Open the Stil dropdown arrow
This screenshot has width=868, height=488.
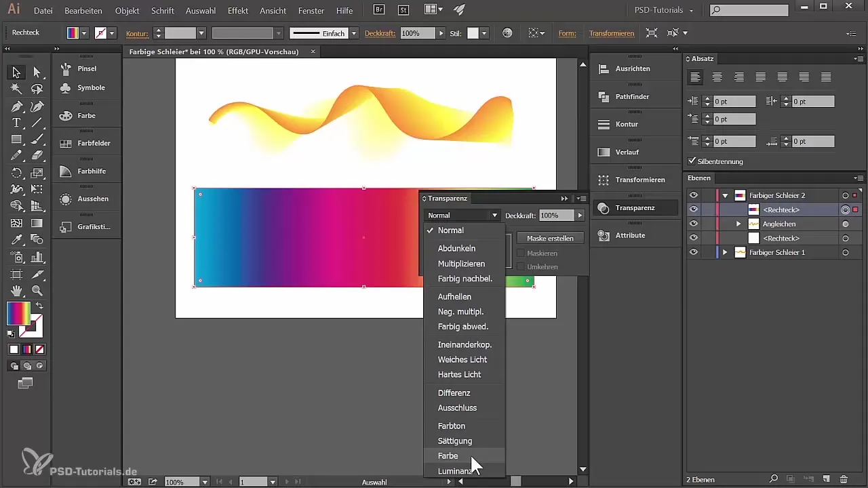coord(484,33)
